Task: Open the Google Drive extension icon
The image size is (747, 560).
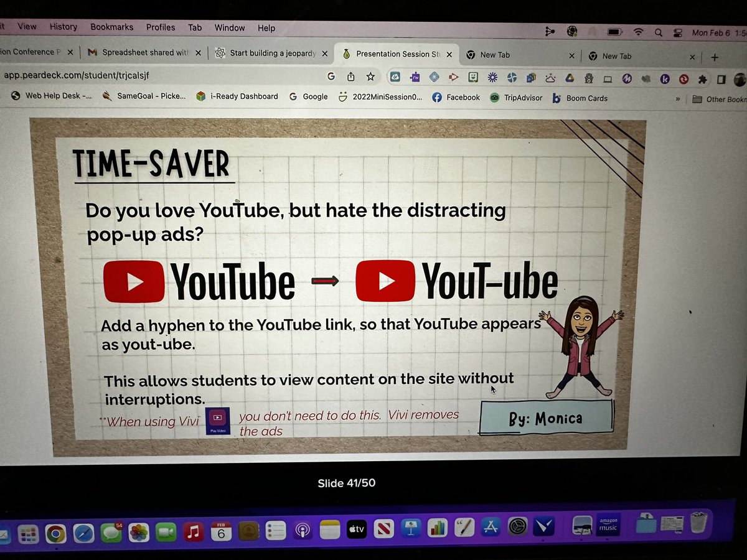Action: click(x=569, y=78)
